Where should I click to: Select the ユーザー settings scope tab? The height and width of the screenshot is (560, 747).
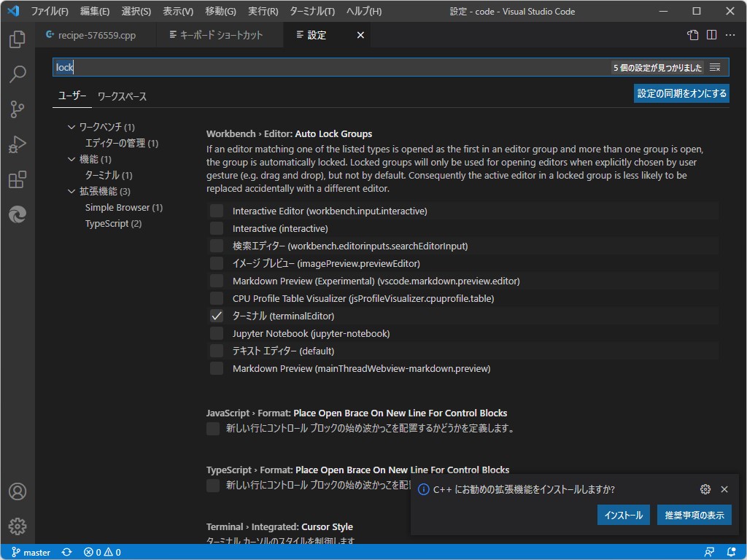coord(72,96)
